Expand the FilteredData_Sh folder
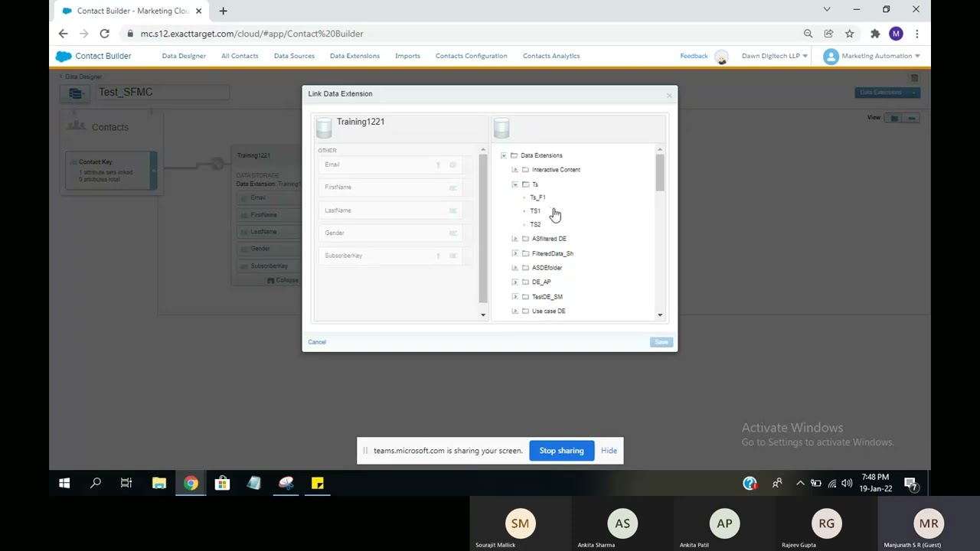This screenshot has width=980, height=551. coord(514,253)
